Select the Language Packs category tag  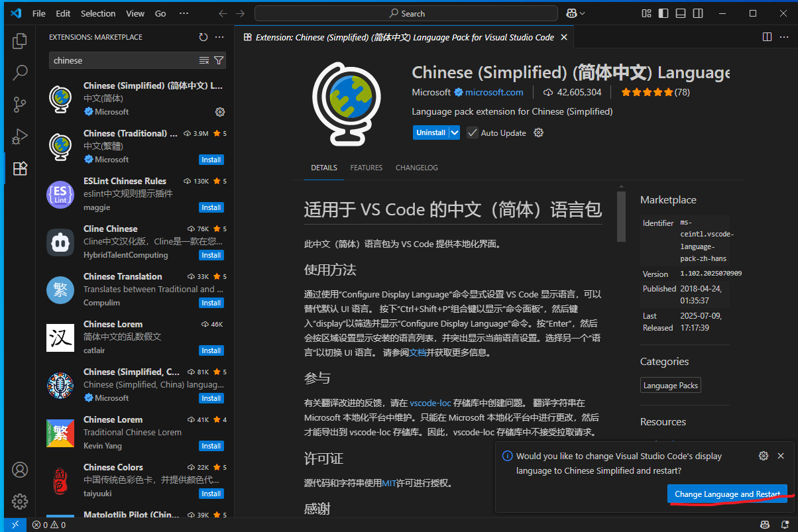point(671,386)
